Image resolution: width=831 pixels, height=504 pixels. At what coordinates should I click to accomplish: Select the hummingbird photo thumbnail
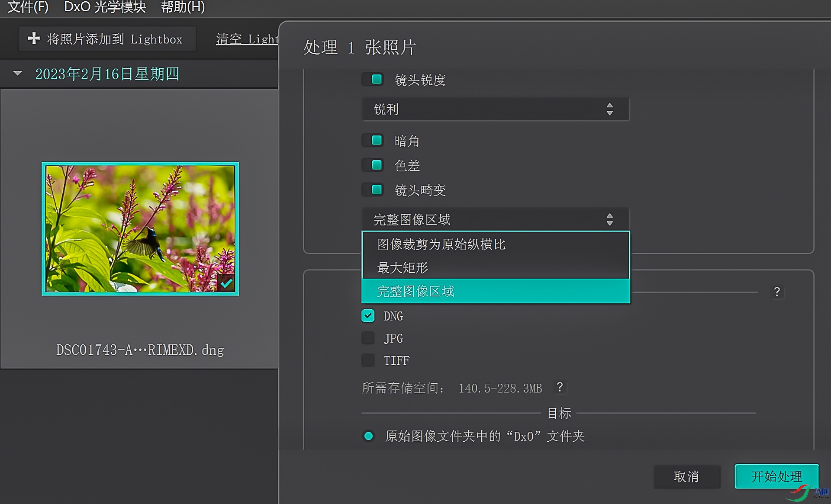[140, 229]
